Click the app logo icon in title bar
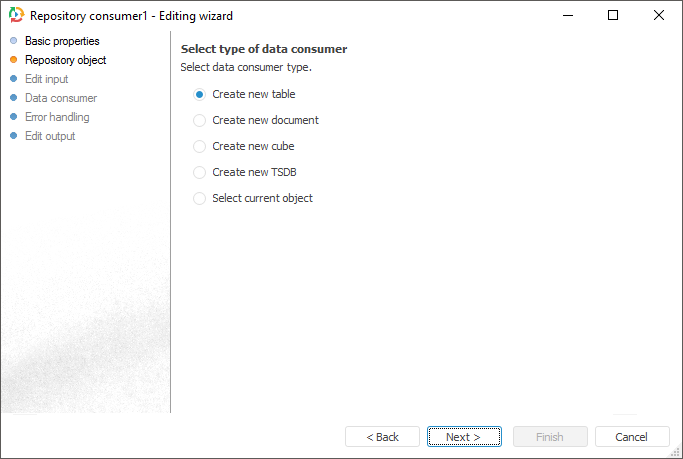Viewport: 683px width, 459px height. coord(15,16)
